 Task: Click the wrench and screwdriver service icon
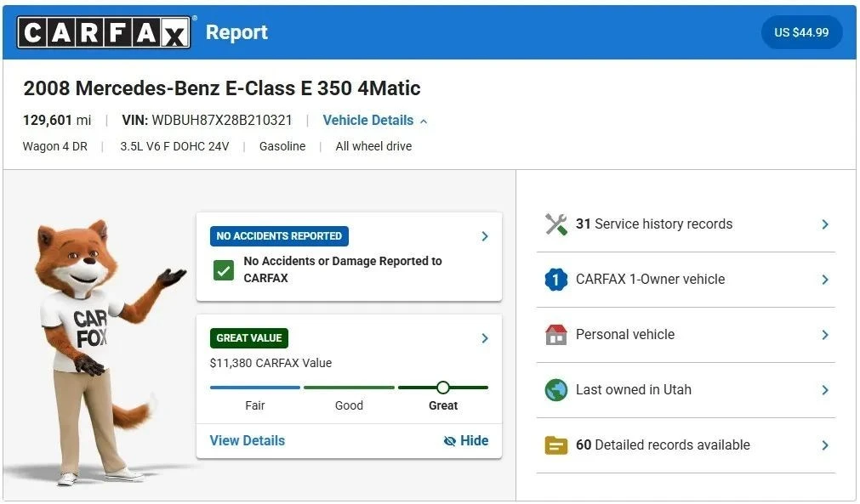(x=556, y=224)
